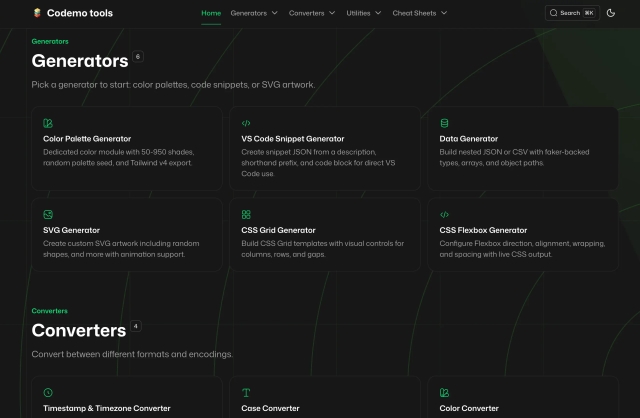The image size is (640, 418).
Task: Open the Search box
Action: tap(572, 13)
